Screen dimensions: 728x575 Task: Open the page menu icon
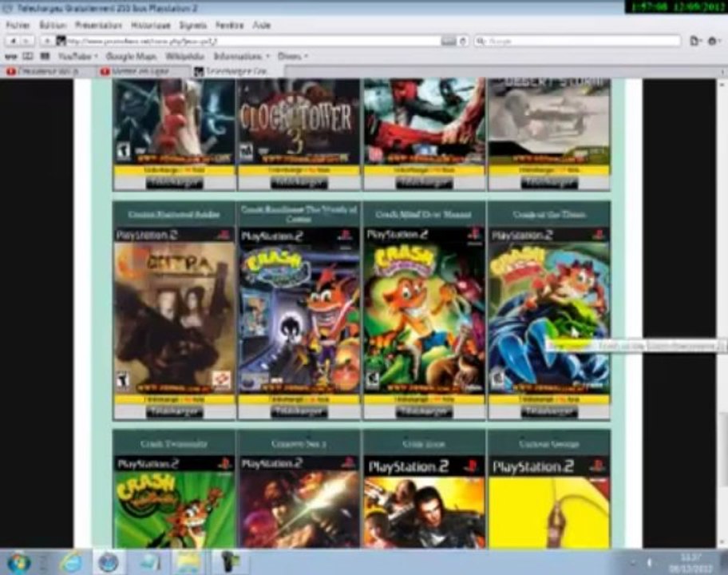694,42
